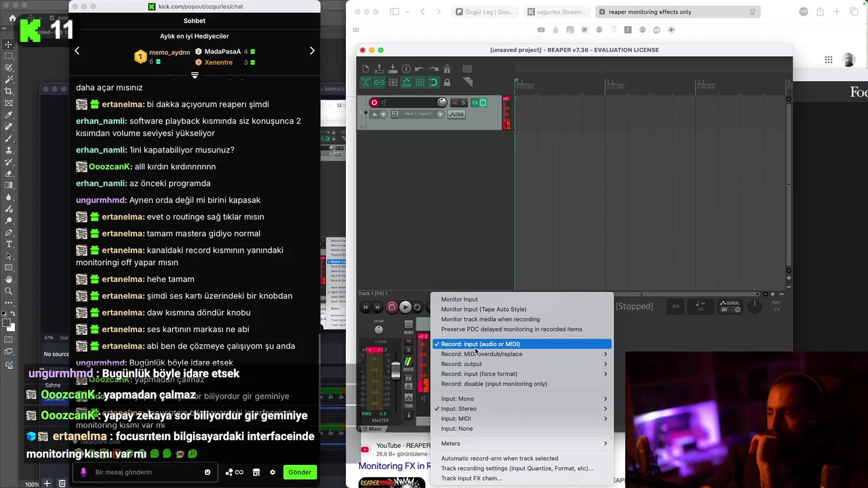Screen dimensions: 868x488
Task: Mute master track M button in mixer
Action: pyautogui.click(x=409, y=340)
